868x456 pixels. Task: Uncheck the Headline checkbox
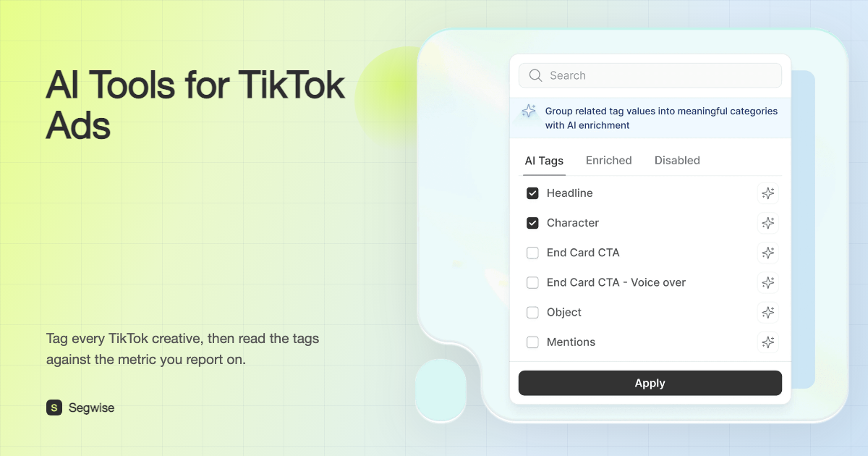[x=532, y=193]
